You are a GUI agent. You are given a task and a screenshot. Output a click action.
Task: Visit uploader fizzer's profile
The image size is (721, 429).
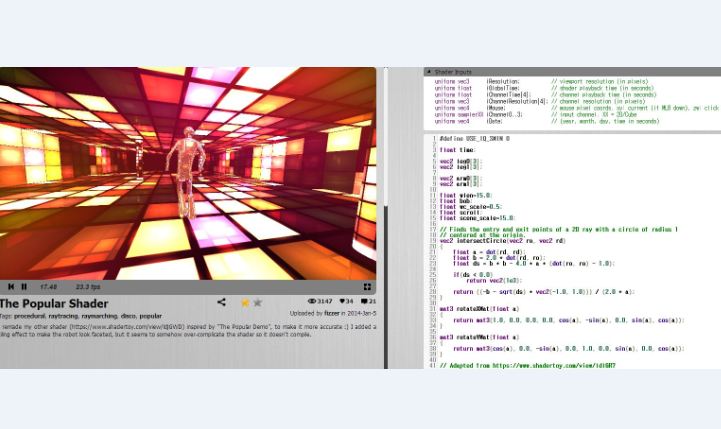coord(332,313)
